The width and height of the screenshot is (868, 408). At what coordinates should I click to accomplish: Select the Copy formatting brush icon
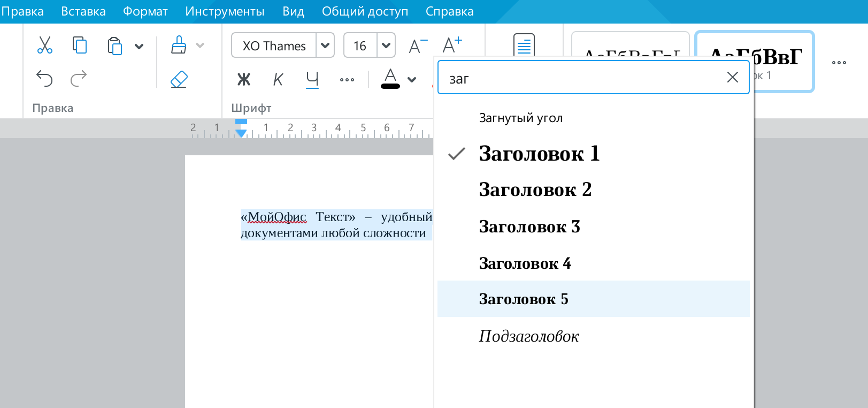[x=179, y=46]
